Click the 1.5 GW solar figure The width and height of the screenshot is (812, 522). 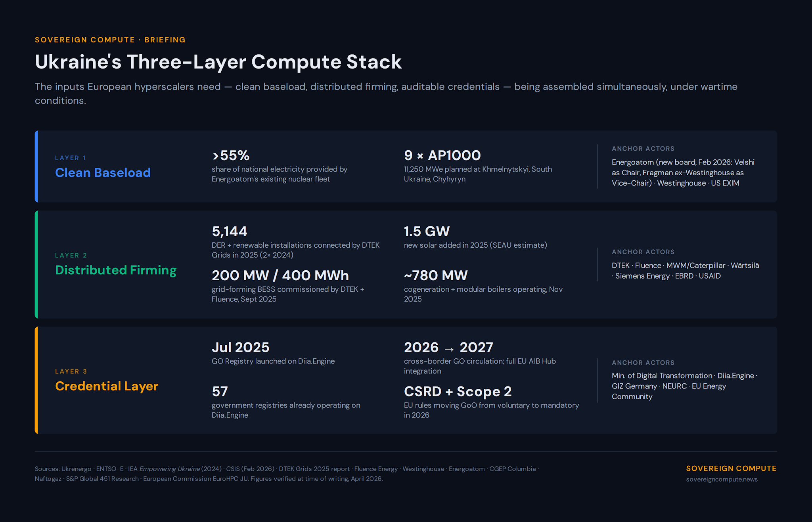point(427,231)
